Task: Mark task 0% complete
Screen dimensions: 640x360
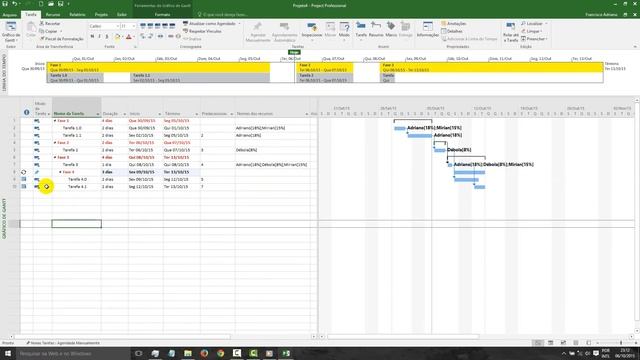Action: pos(143,26)
